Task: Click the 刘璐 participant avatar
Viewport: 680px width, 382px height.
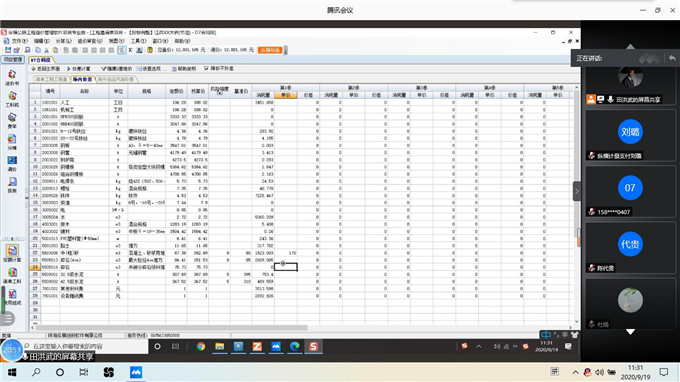Action: pos(630,132)
